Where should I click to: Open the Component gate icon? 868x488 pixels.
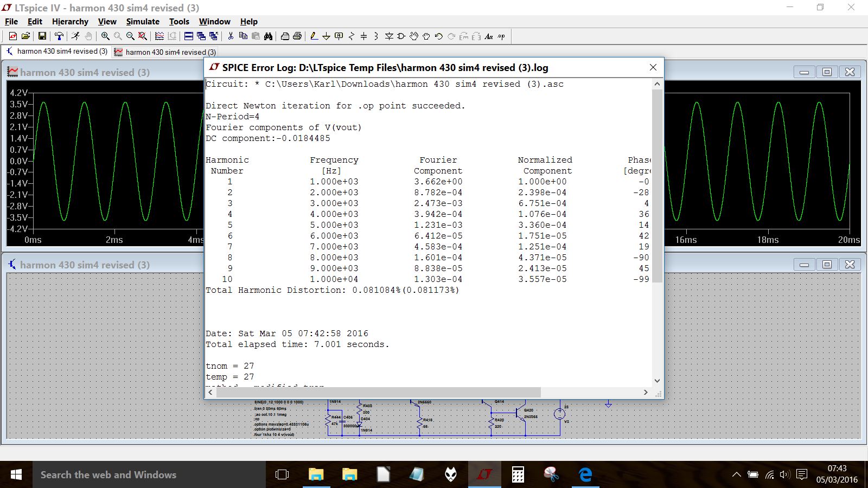[401, 36]
